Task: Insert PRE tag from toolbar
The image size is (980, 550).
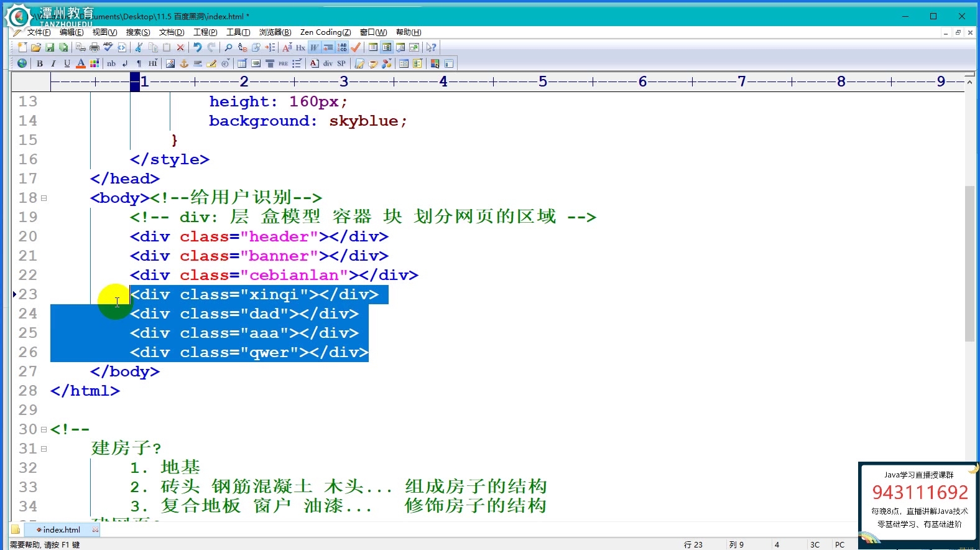Action: coord(284,63)
